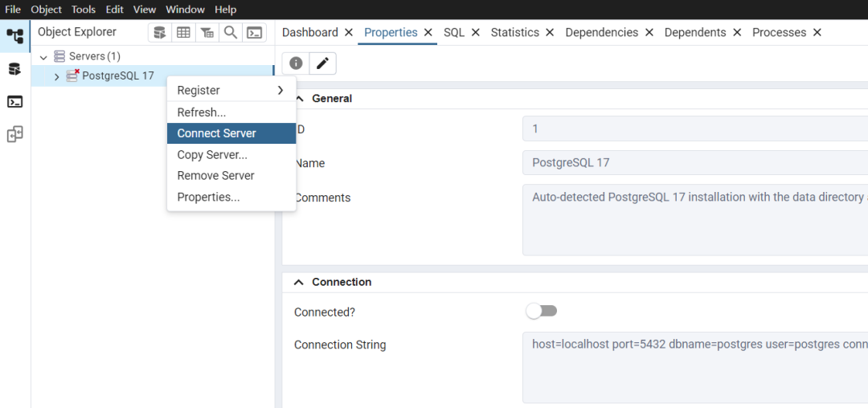Click the PSQL Tool toolbar icon
The height and width of the screenshot is (408, 868).
click(x=254, y=33)
